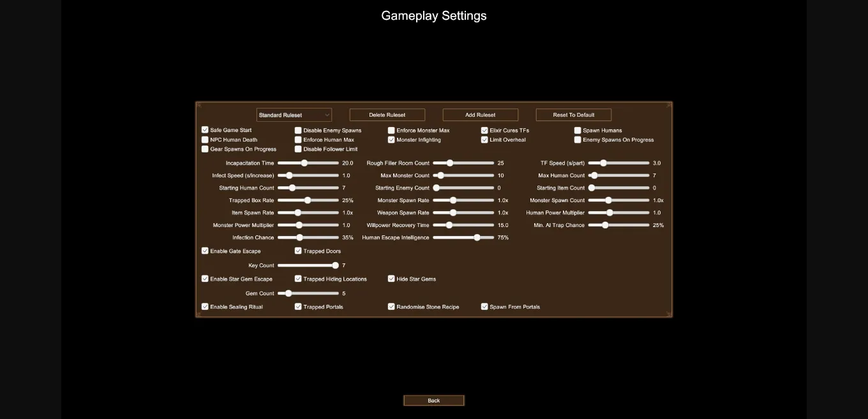Click the Infection Chance slider handle

click(299, 237)
